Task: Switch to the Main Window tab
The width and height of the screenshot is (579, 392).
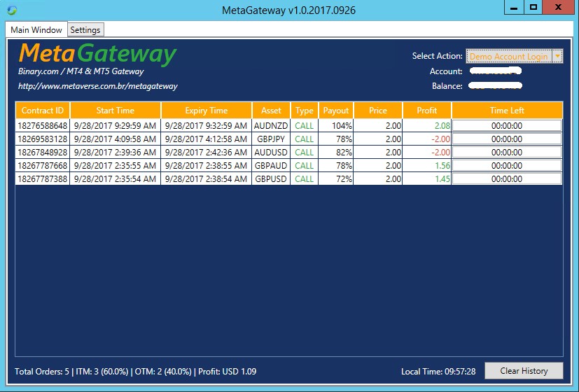Action: (x=36, y=30)
